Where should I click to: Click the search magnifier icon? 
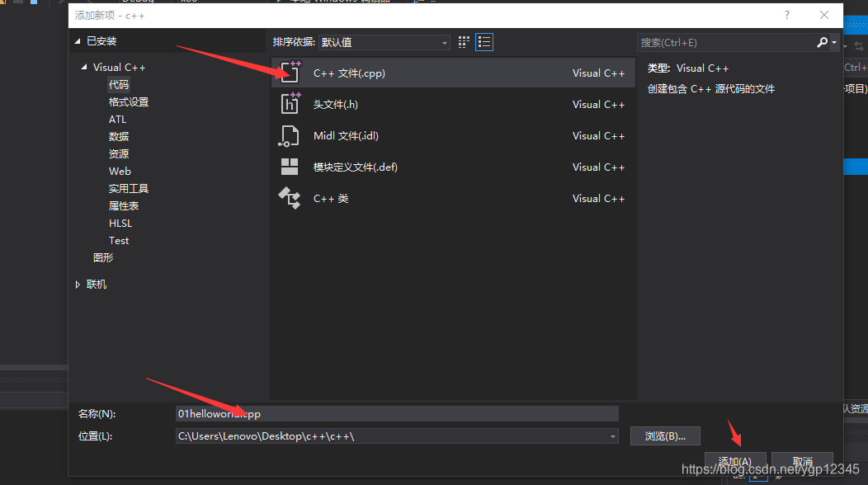click(822, 42)
